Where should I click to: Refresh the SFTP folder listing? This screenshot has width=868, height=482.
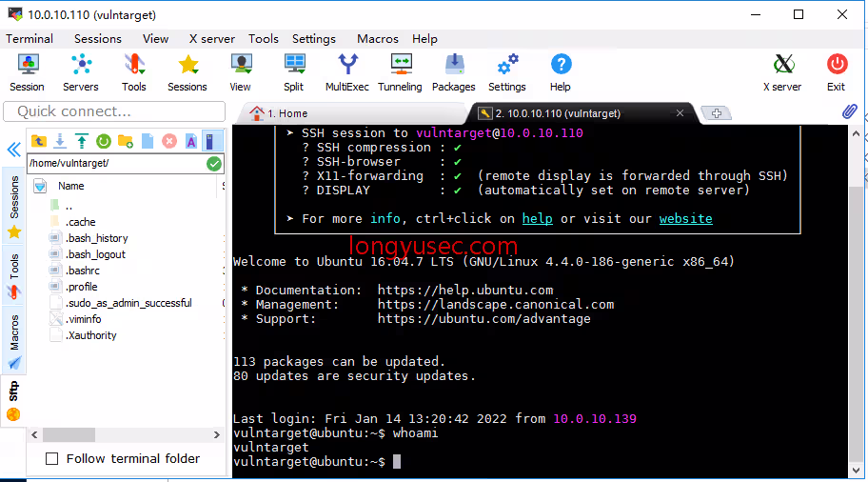point(104,141)
